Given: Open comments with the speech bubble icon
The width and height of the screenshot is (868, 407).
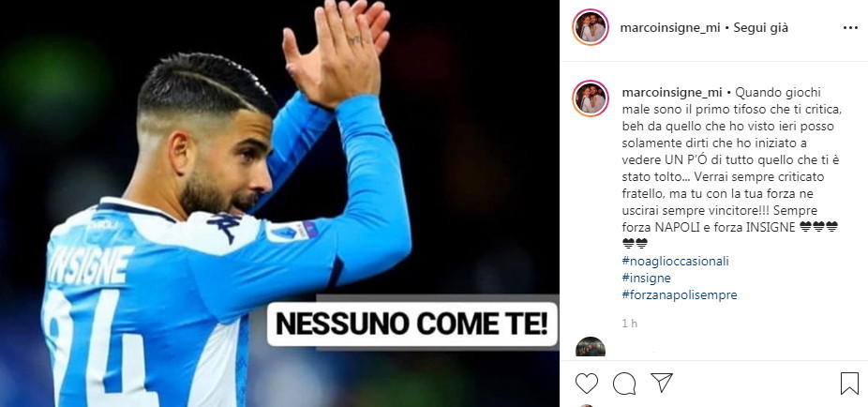Looking at the screenshot, I should tap(624, 384).
